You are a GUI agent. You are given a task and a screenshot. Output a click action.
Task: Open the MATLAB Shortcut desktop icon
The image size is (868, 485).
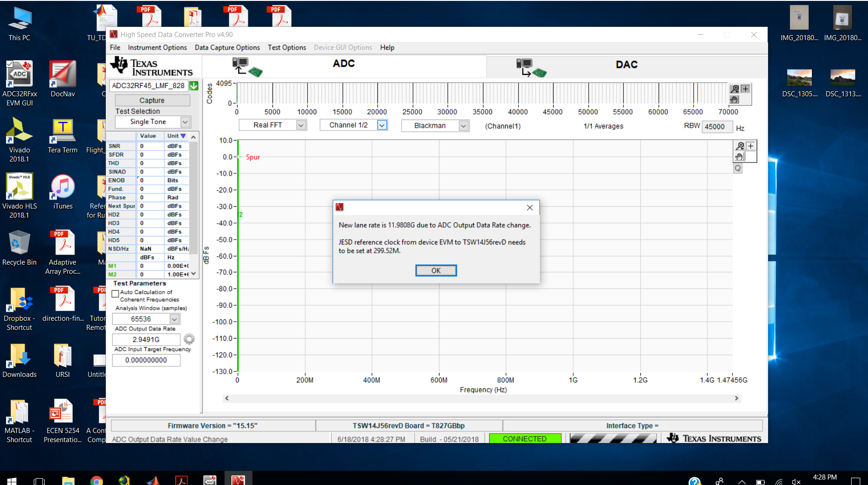[x=20, y=420]
